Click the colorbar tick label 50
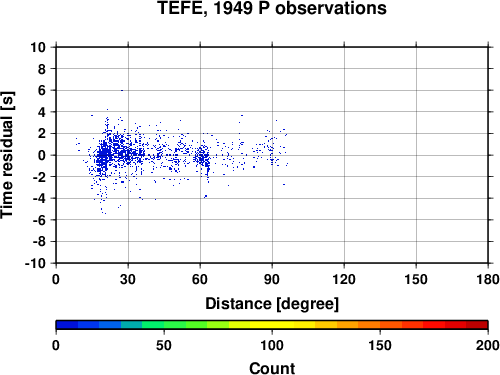Screen dimensions: 500x375 point(164,345)
